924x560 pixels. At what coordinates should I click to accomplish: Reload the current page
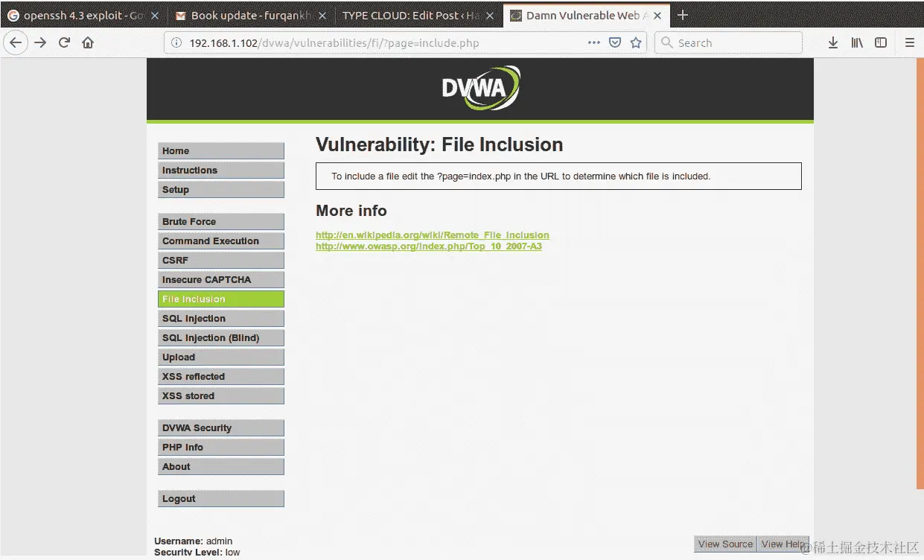[x=64, y=42]
